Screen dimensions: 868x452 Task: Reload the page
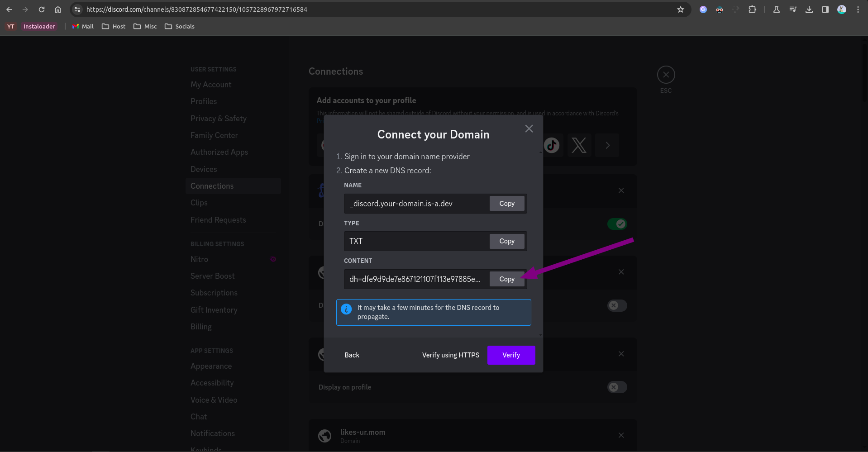pos(42,10)
